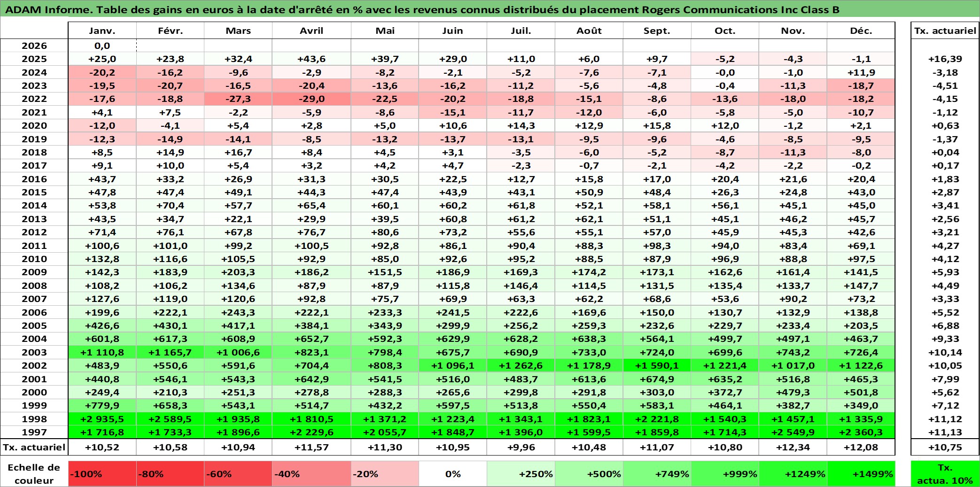Select the -15,1 cell in June 2021
Screen dimensions: 980x487
click(453, 112)
